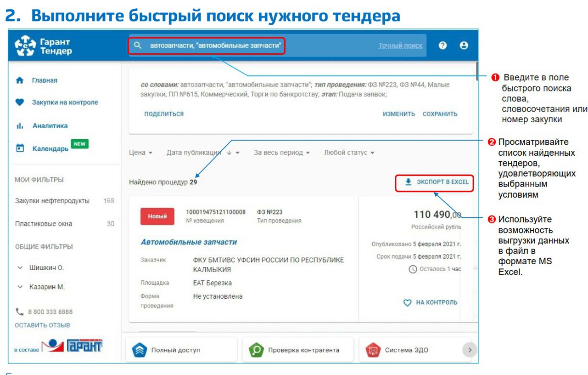Click the Система ЭДО icon
This screenshot has width=588, height=375.
(x=373, y=350)
